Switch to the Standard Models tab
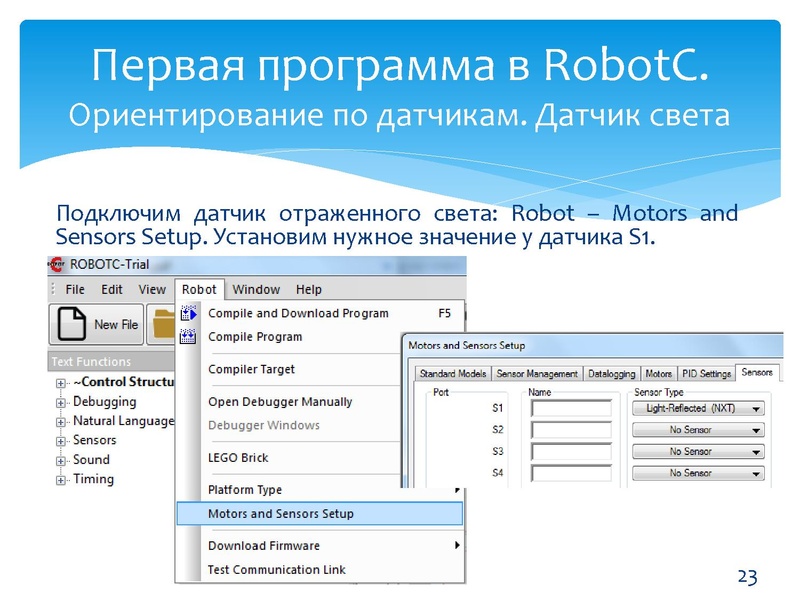The height and width of the screenshot is (600, 800). [x=452, y=372]
